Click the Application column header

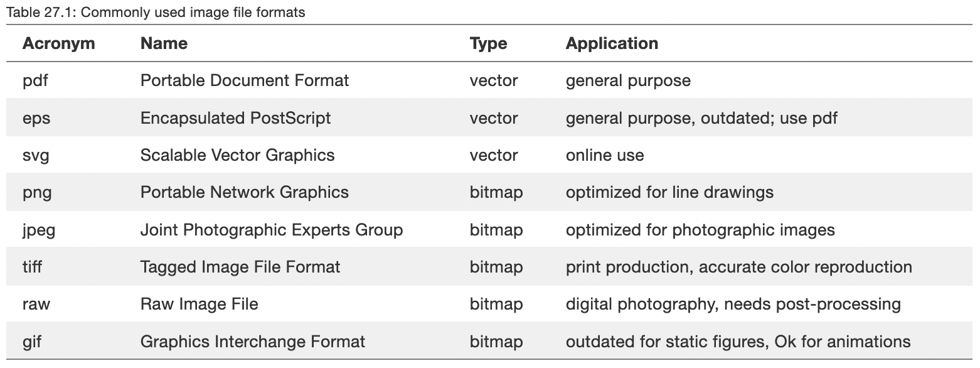612,43
